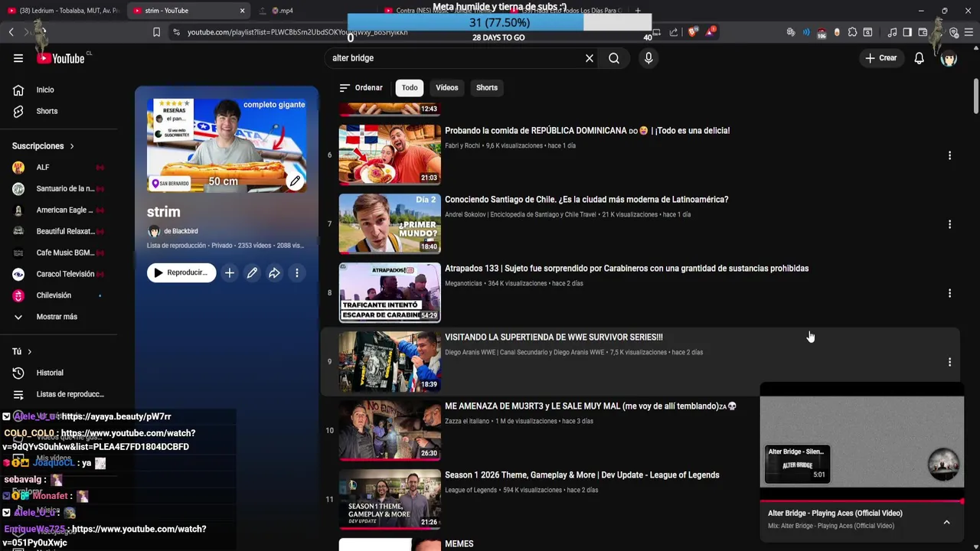The image size is (980, 551).
Task: Edit playlist details with pencil button
Action: click(x=252, y=272)
